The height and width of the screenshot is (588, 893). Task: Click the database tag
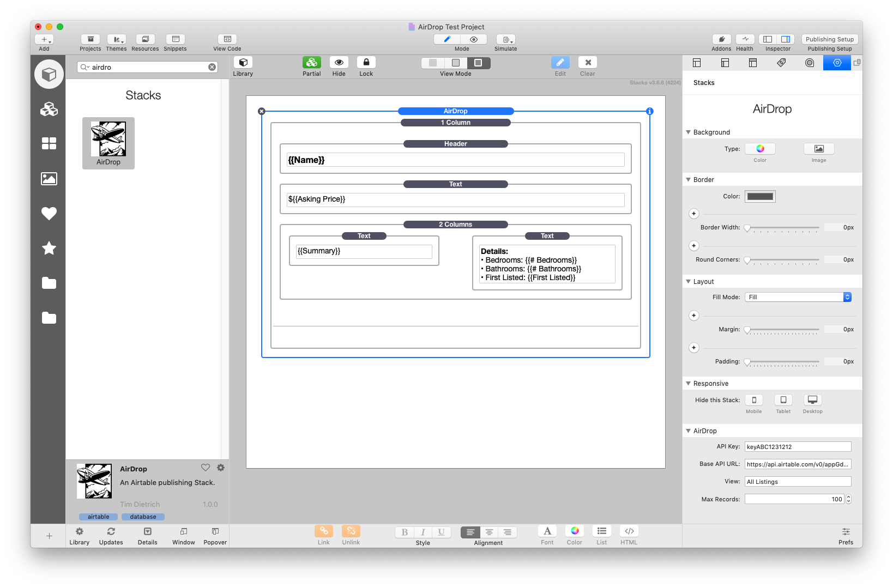pos(143,517)
